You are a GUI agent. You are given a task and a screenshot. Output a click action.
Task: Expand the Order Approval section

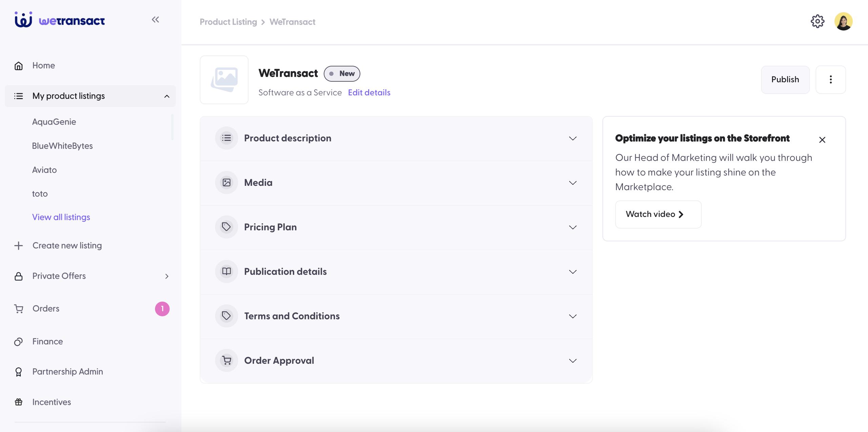(572, 360)
